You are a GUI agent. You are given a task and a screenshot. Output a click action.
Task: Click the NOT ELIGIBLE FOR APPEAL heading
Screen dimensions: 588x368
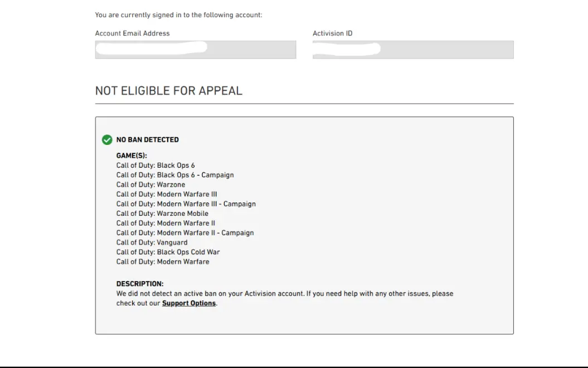(x=169, y=91)
